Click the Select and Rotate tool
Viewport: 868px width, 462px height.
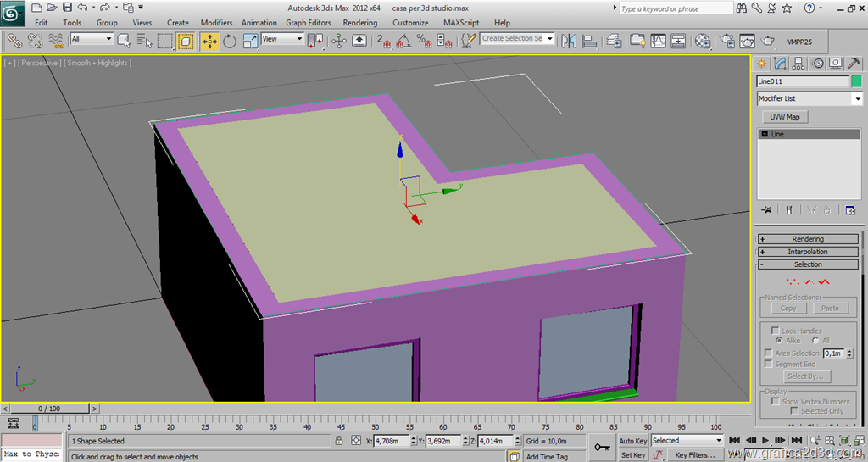(230, 41)
